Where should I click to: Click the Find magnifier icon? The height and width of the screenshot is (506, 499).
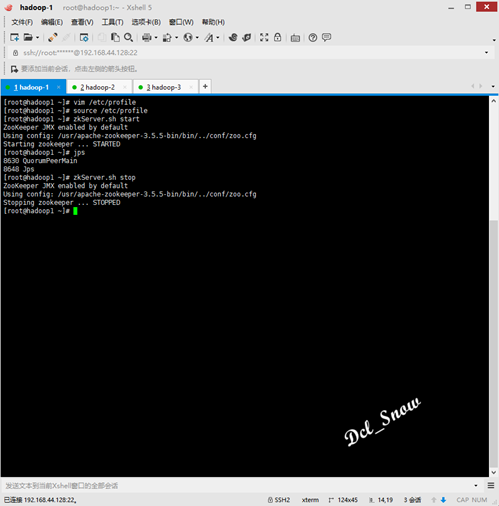pos(128,37)
